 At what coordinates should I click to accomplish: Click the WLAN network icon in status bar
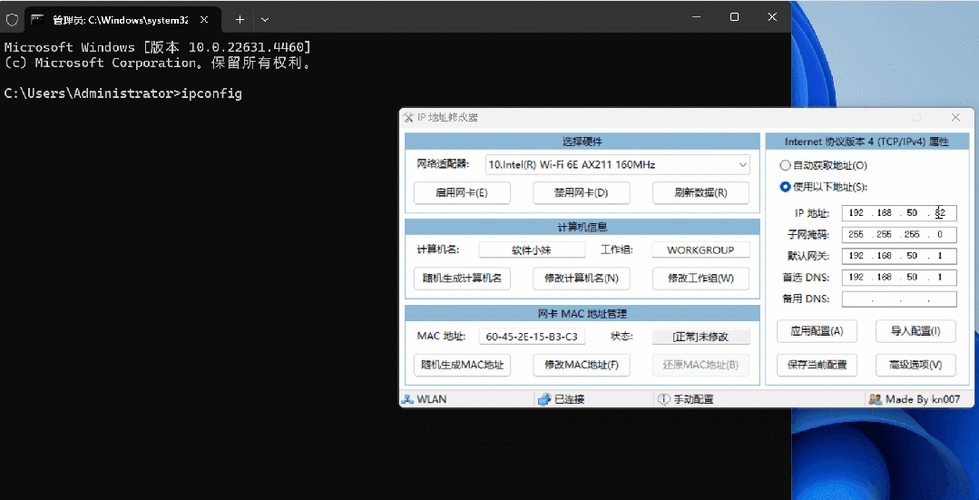click(408, 399)
